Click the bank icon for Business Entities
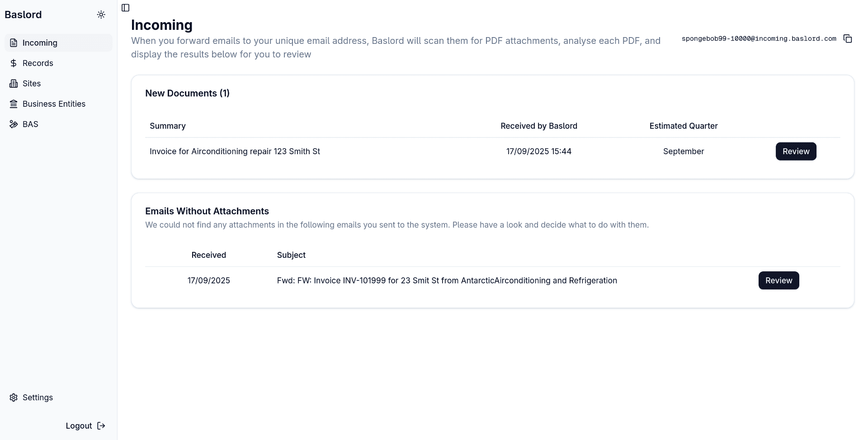This screenshot has height=440, width=868. [x=14, y=104]
